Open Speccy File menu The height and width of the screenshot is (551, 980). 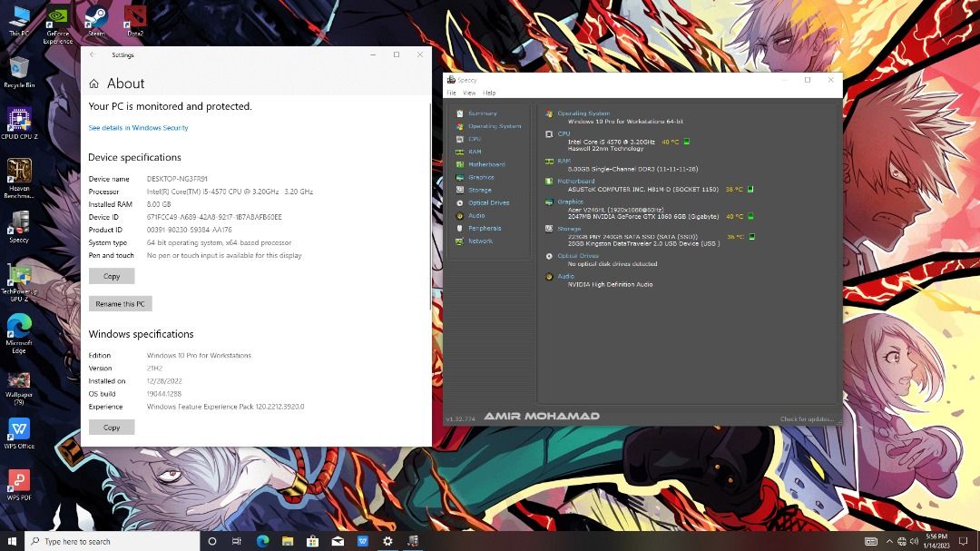pos(451,93)
